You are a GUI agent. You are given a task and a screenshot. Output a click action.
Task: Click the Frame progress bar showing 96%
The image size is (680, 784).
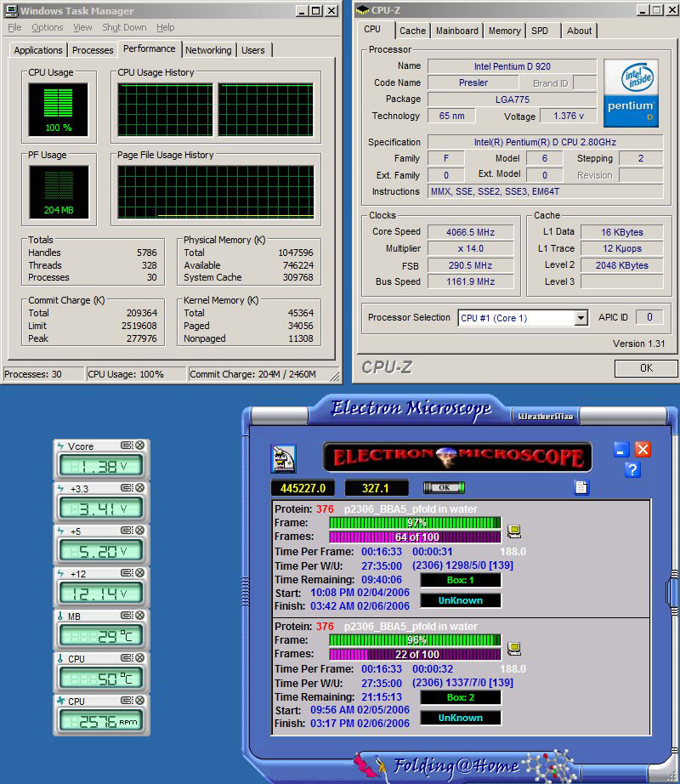[x=415, y=640]
